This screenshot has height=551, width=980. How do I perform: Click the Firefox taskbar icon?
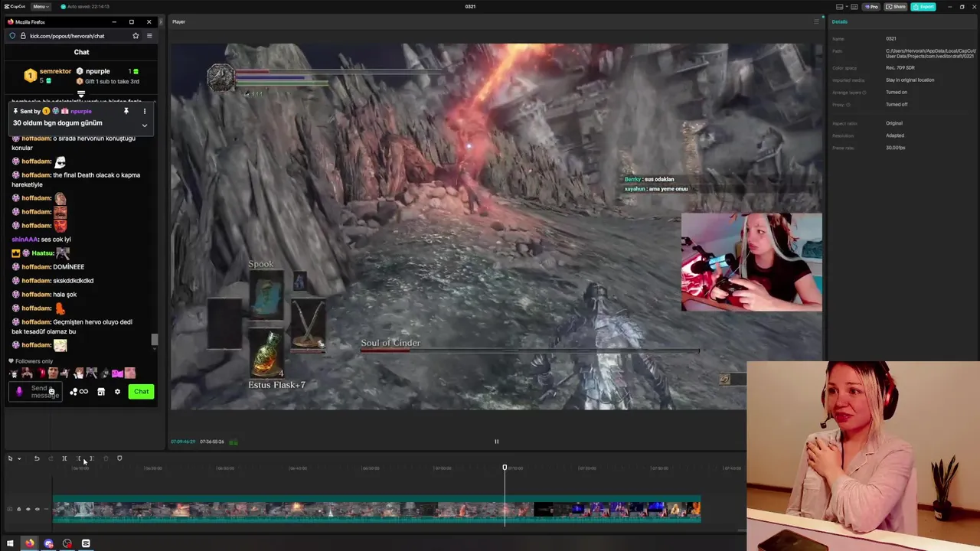(x=29, y=543)
